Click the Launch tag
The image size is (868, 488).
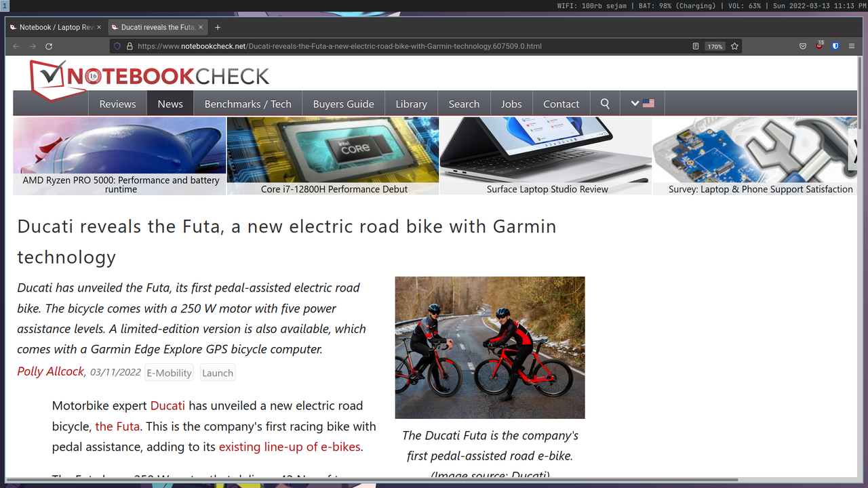tap(218, 373)
